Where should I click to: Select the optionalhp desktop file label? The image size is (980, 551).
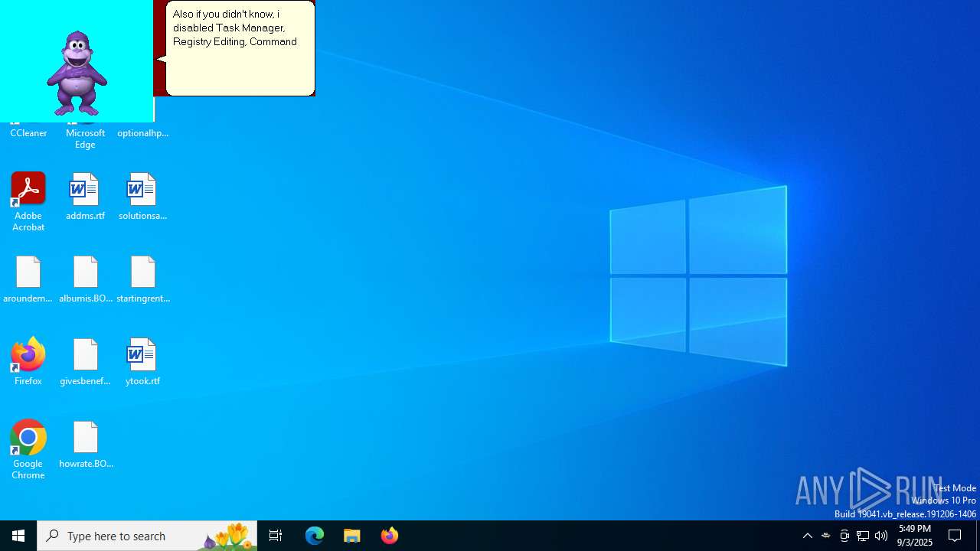pos(142,133)
